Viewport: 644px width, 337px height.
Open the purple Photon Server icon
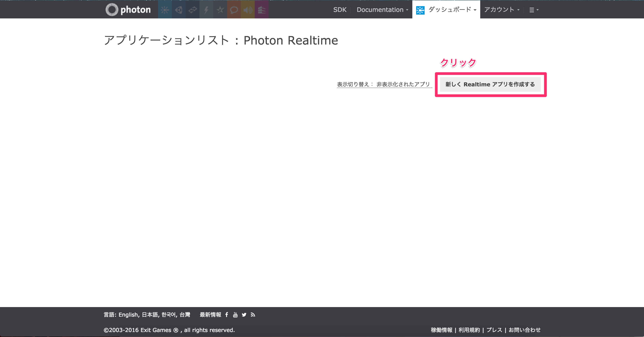click(x=262, y=10)
